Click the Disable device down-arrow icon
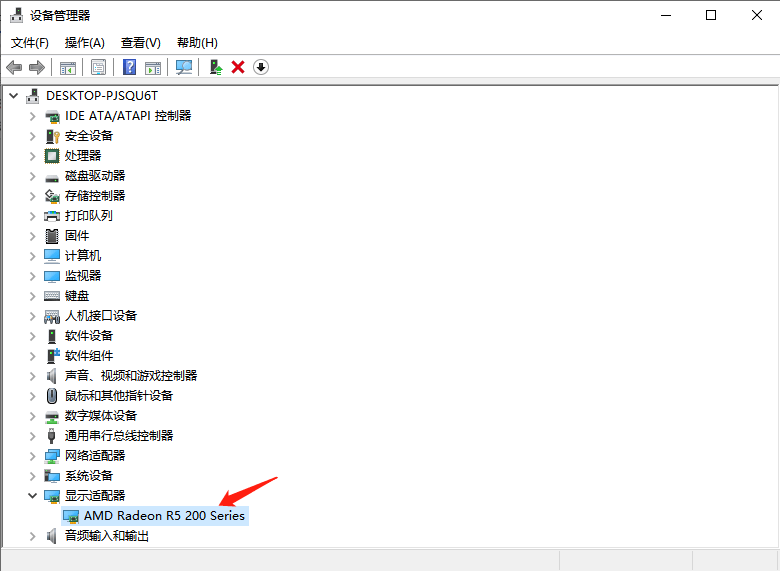 [261, 67]
